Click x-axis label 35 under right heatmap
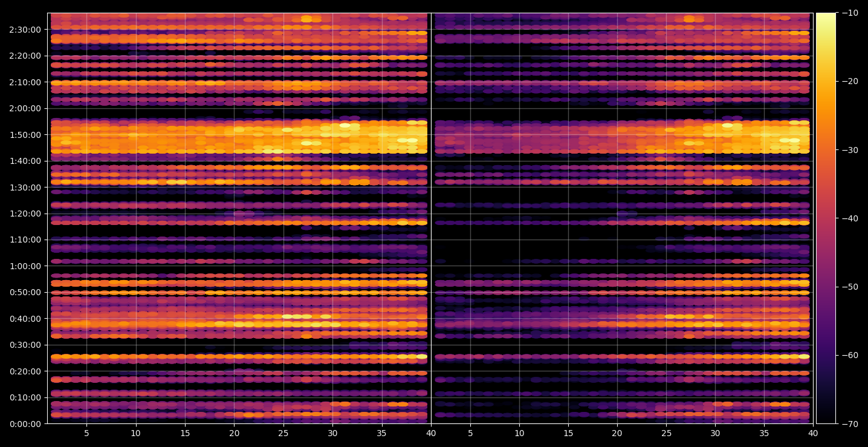This screenshot has width=868, height=447. pos(765,433)
